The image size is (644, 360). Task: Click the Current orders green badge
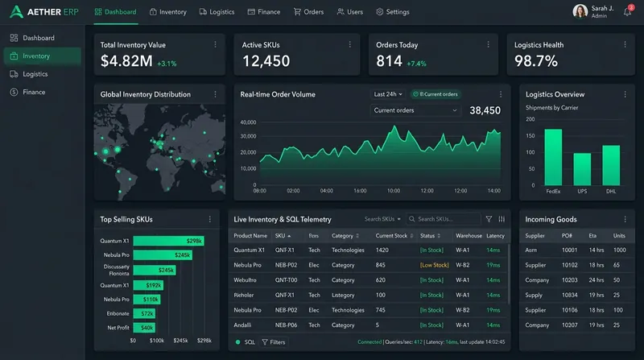[436, 94]
